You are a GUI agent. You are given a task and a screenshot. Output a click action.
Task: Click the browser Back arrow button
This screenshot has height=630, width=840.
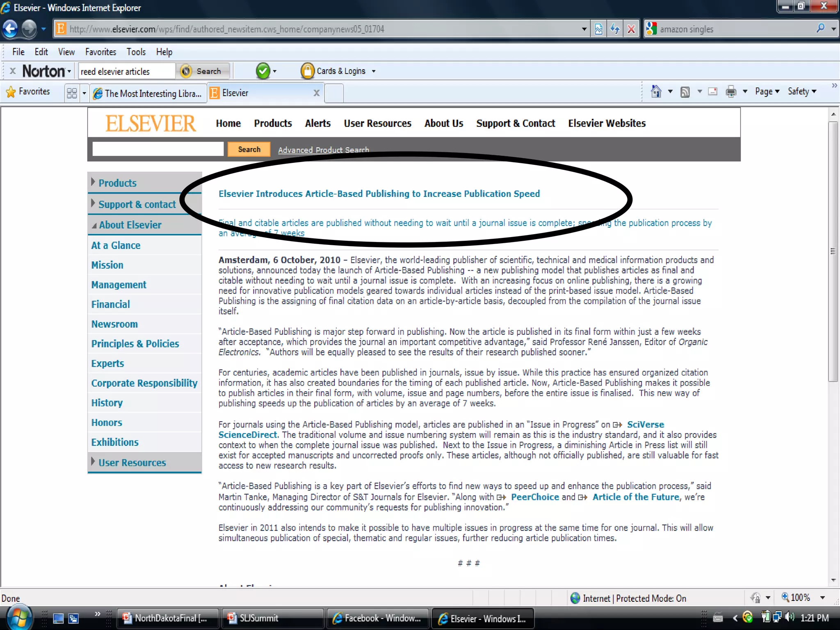point(10,29)
